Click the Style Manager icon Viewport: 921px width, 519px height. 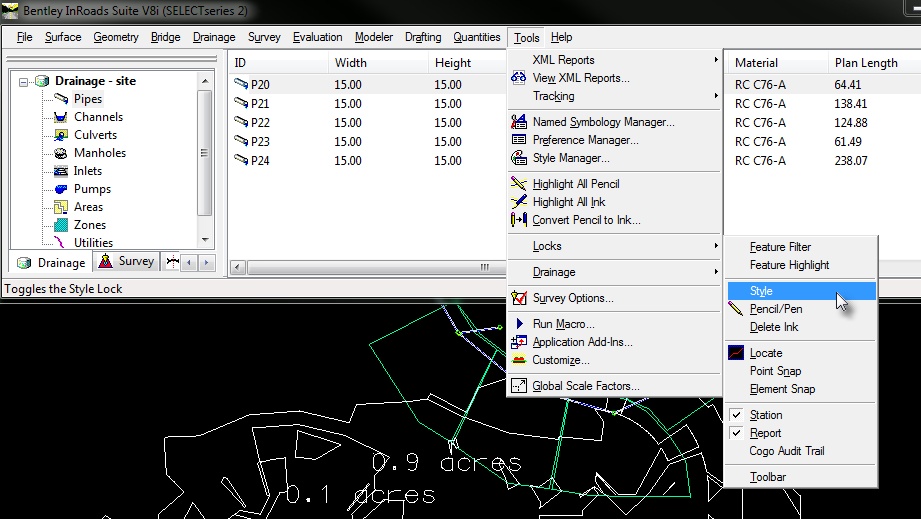[519, 157]
